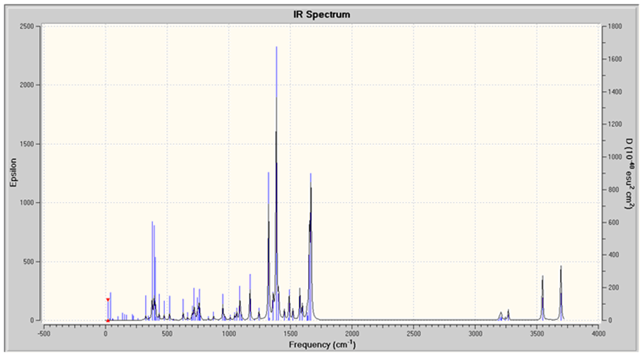Screen dimensions: 644x356
Task: Select the tall blue line near 380 cm-1
Action: pyautogui.click(x=152, y=271)
